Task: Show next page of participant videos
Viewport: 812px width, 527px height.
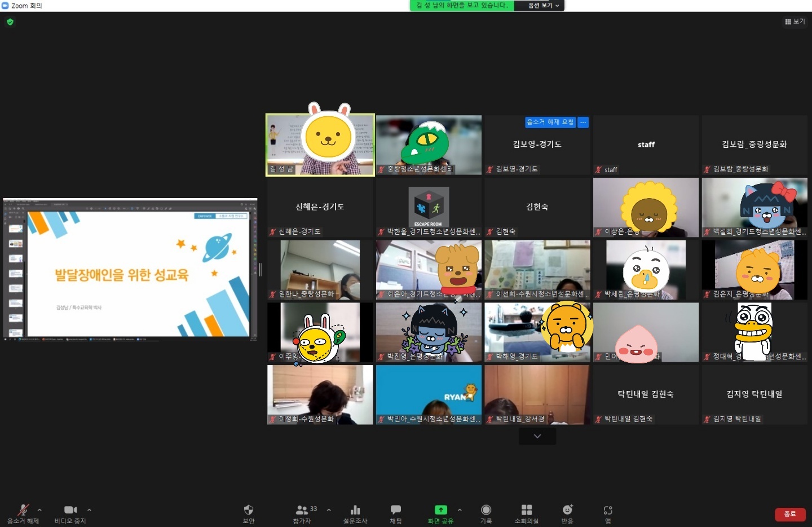Action: [x=537, y=436]
